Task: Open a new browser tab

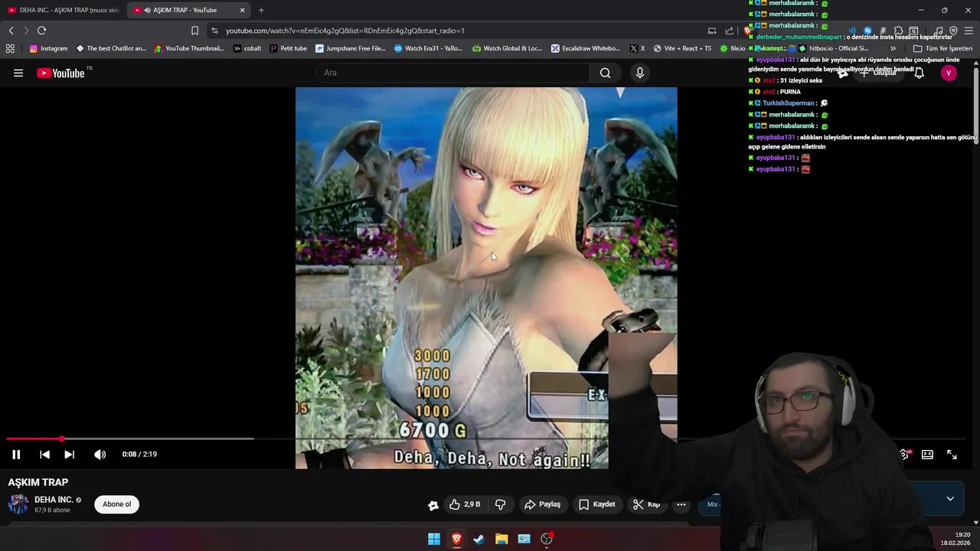Action: [261, 10]
